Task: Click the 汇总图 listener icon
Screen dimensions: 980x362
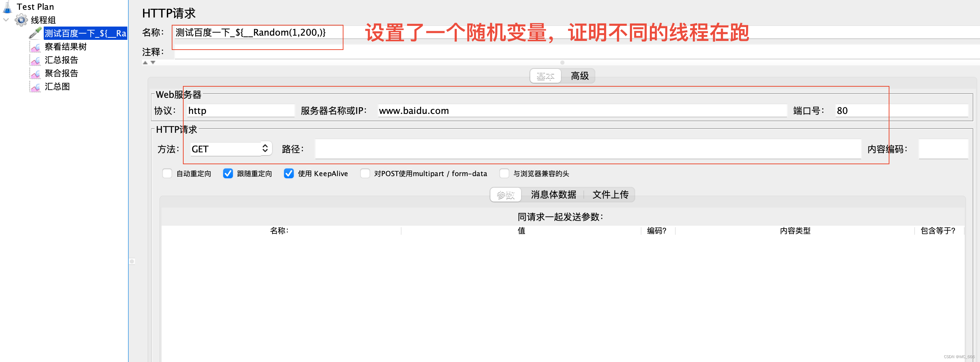Action: pyautogui.click(x=35, y=87)
